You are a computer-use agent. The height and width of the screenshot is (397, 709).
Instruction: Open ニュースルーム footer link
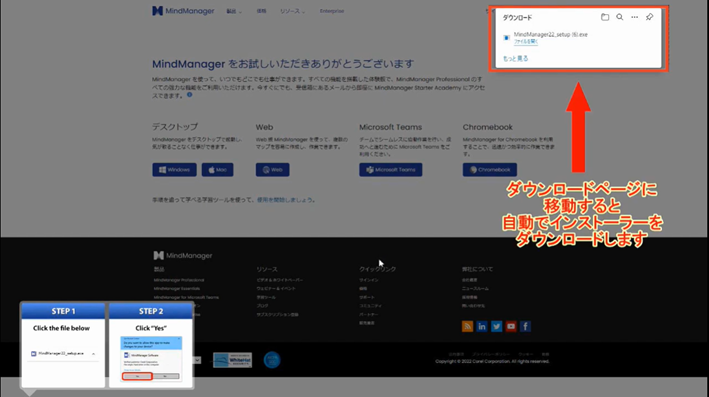point(475,288)
